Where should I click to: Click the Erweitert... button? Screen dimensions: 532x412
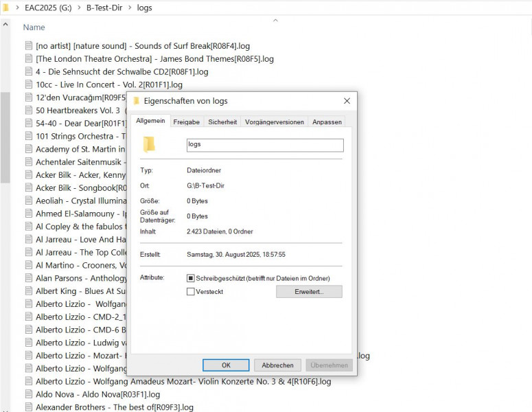309,292
